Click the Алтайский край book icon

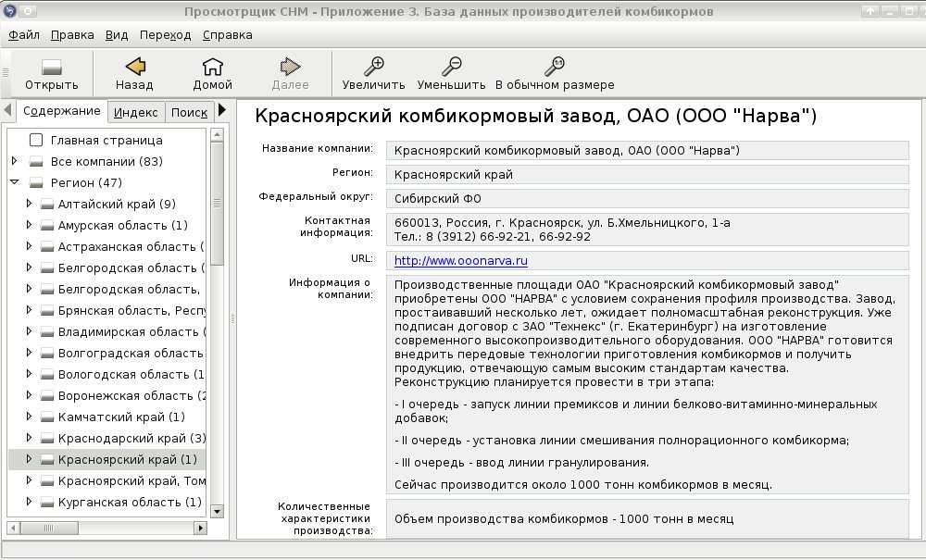pyautogui.click(x=47, y=205)
